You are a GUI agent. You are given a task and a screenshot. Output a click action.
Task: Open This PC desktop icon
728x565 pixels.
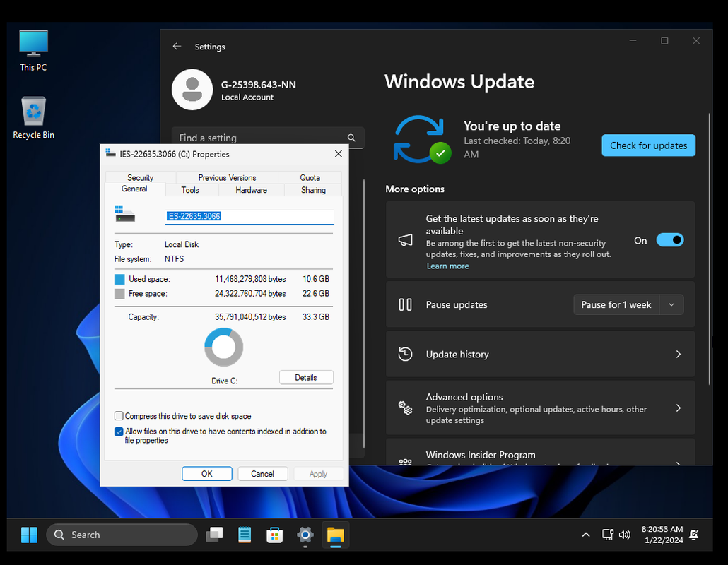coord(33,51)
